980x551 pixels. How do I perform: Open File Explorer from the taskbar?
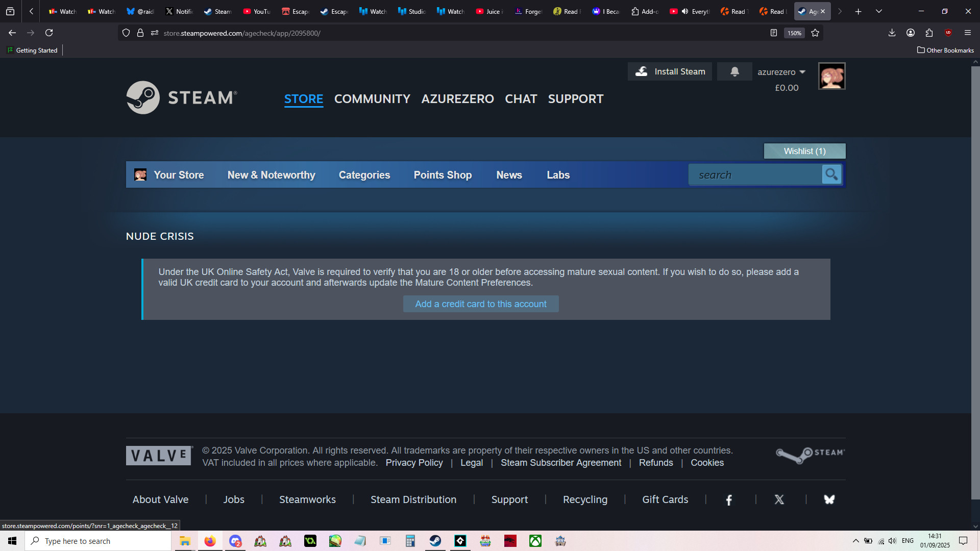coord(185,541)
